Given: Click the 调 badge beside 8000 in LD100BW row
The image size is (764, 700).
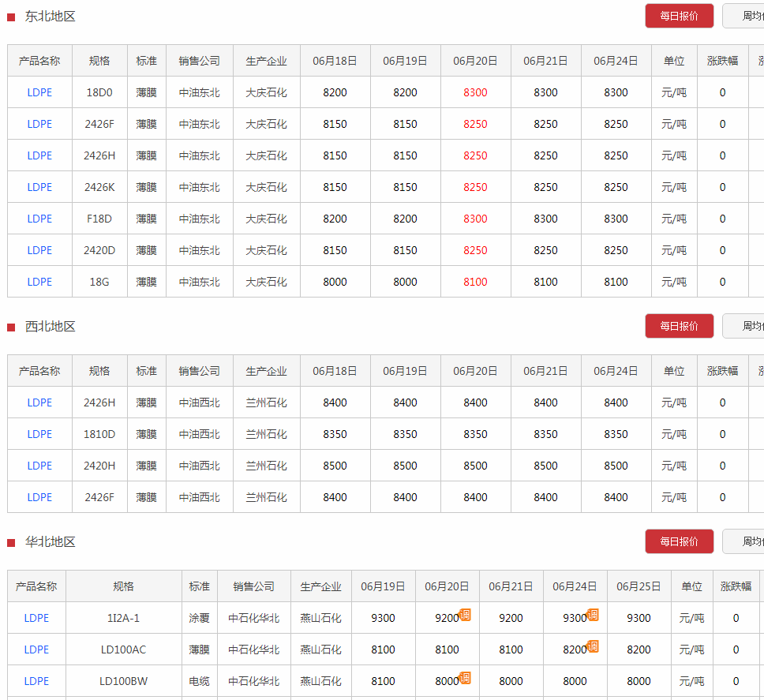Looking at the screenshot, I should (465, 678).
